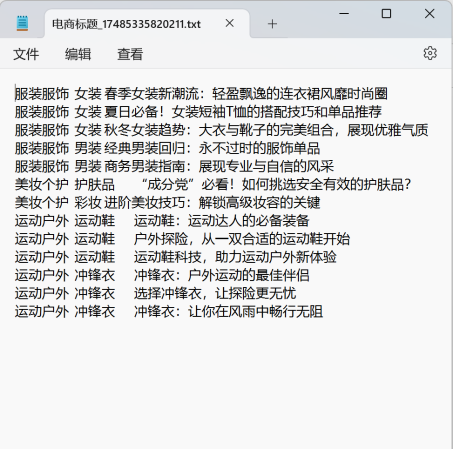Click the 户外探险 运动鞋 line
This screenshot has width=454, height=450.
[182, 239]
